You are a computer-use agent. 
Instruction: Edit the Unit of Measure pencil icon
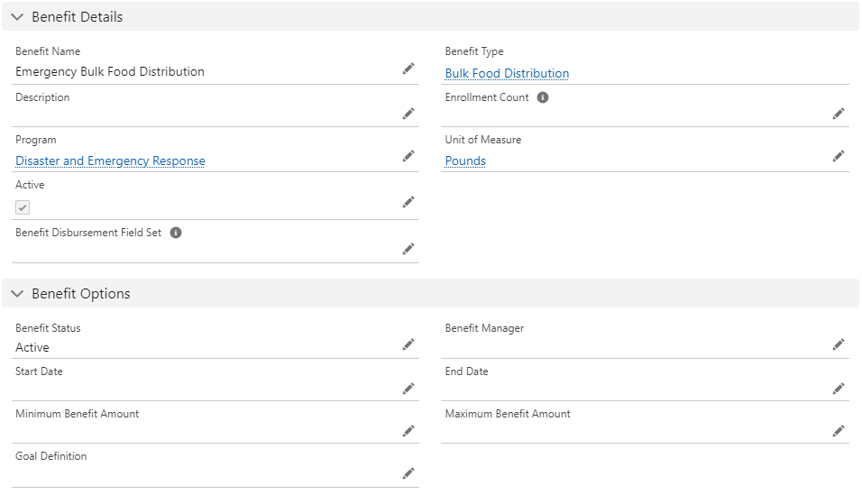click(838, 156)
